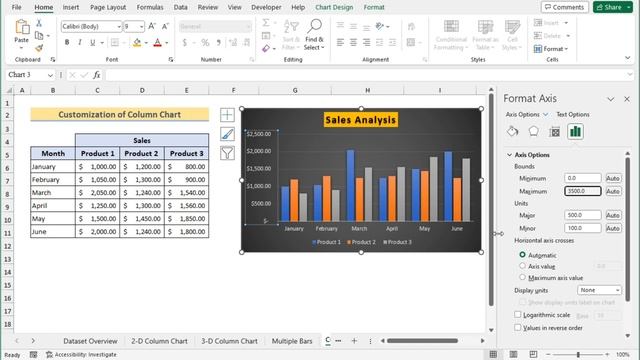Enable Values in reverse order checkbox
Screen dimensions: 640x360
(518, 327)
